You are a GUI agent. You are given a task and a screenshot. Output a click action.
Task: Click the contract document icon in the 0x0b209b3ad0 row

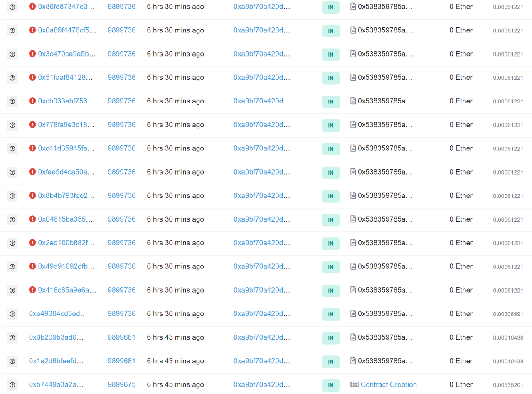(x=353, y=337)
